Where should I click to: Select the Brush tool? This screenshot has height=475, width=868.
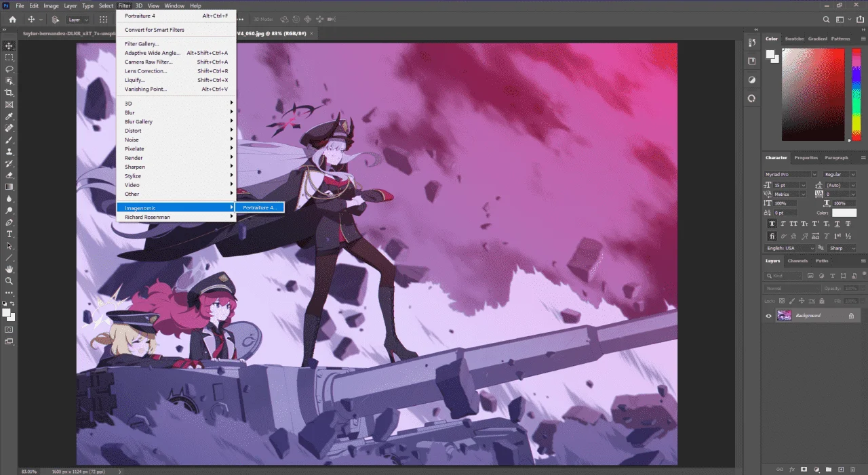(x=9, y=140)
